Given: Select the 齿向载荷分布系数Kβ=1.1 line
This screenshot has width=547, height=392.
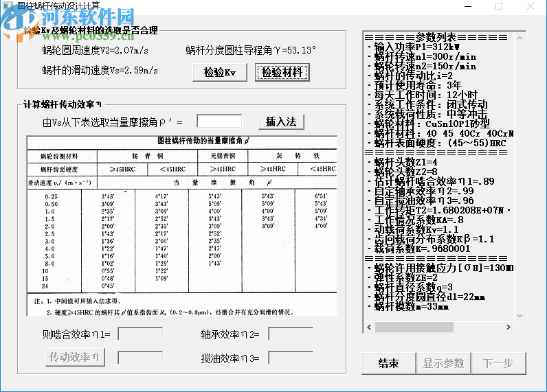Looking at the screenshot, I should (x=431, y=240).
